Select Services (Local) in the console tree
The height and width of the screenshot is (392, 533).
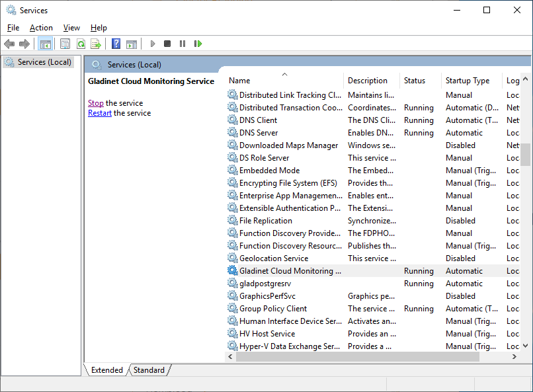[38, 62]
